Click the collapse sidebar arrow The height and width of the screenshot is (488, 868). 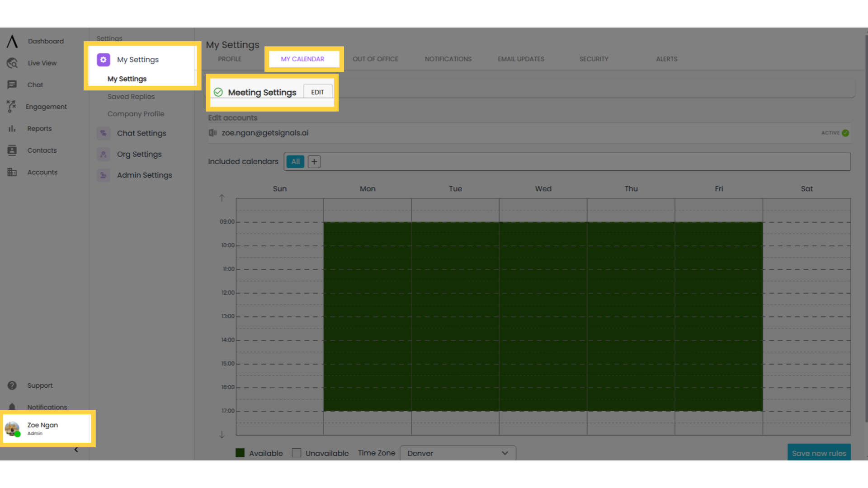(76, 449)
